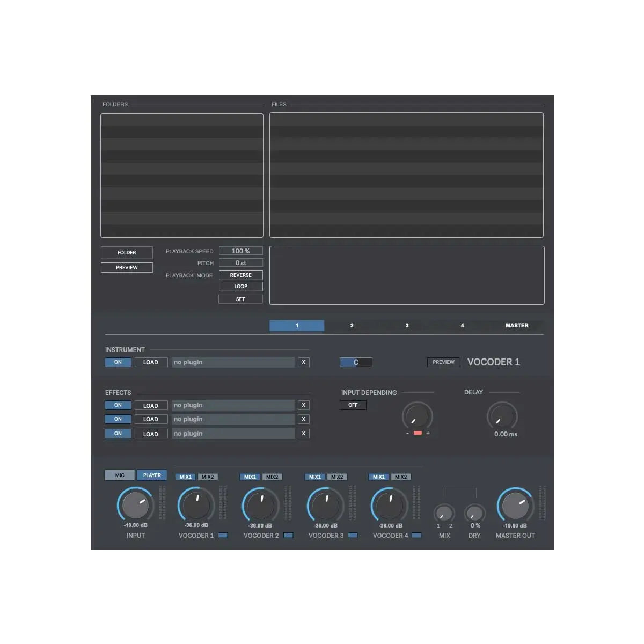Select PLAYER as input source
Viewport: 644px width, 644px height.
[x=152, y=475]
